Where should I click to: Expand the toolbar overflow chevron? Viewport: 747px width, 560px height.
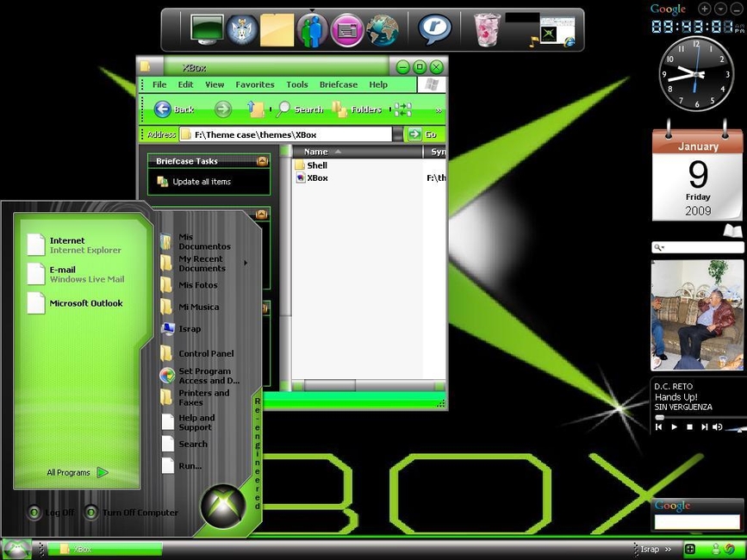(439, 110)
